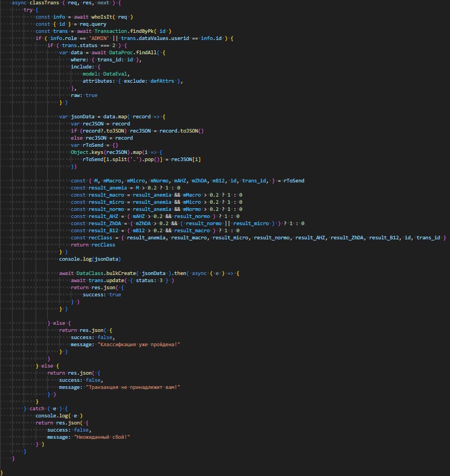The image size is (450, 476).
Task: Select the 'ADMIN' string literal
Action: coord(99,38)
